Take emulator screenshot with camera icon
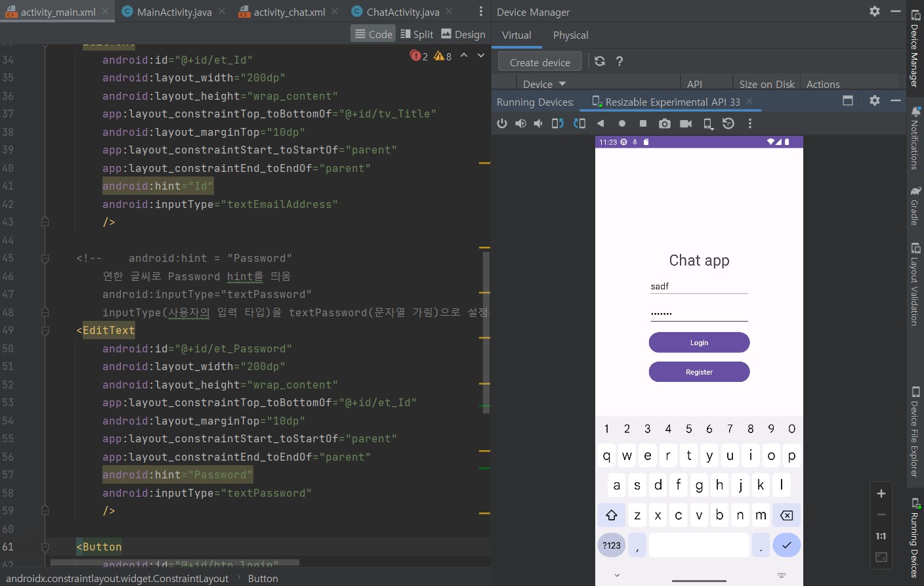 665,123
